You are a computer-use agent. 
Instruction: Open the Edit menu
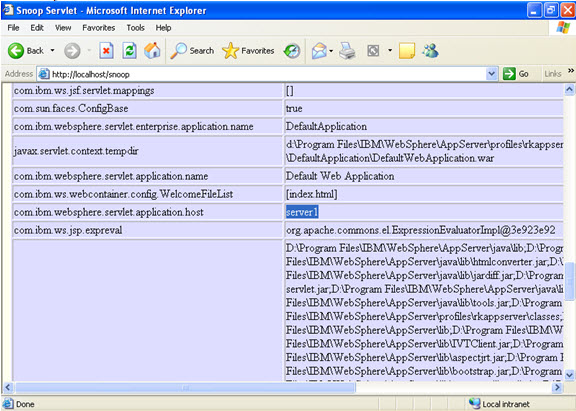[37, 28]
